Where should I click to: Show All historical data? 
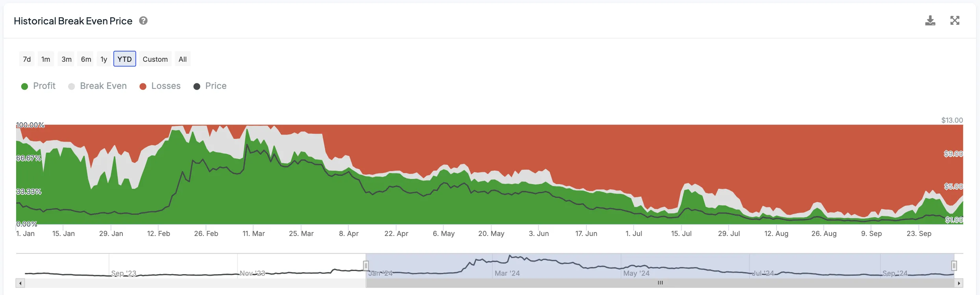point(182,59)
